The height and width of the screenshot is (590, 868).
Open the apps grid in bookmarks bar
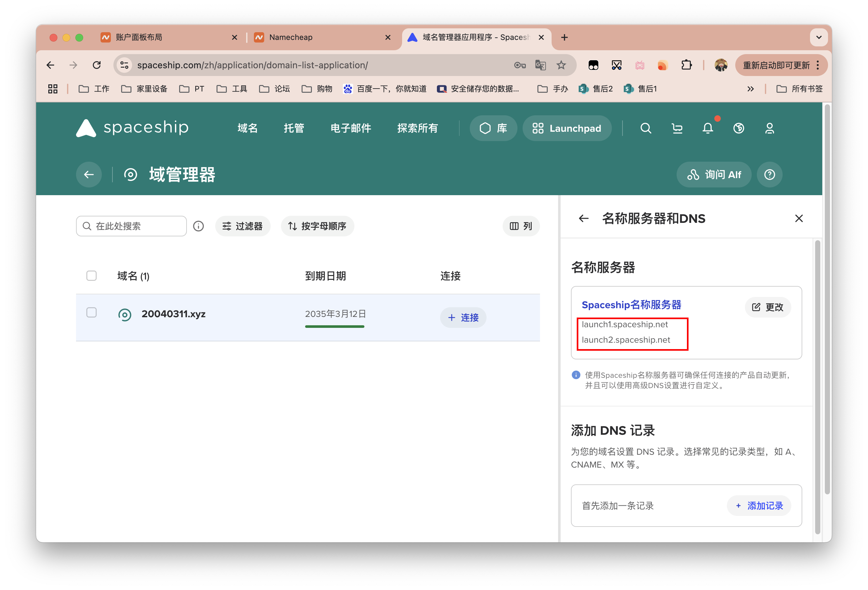53,89
